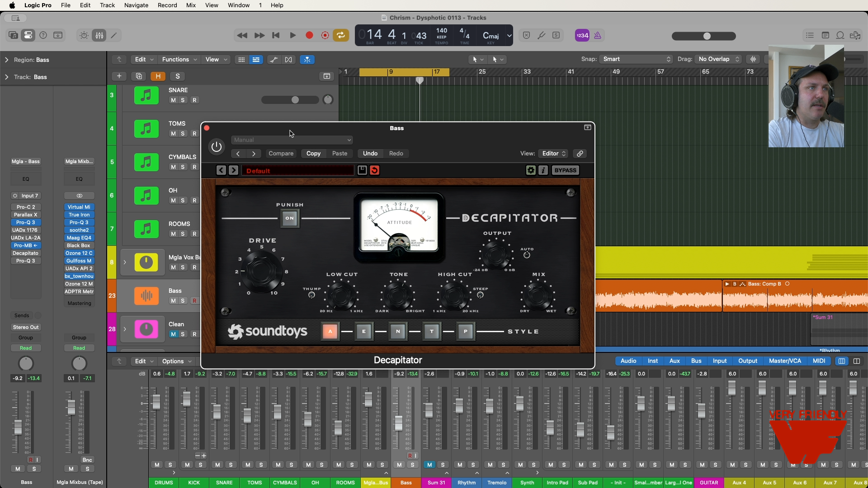
Task: Click the Compare button in plugin header
Action: [281, 154]
